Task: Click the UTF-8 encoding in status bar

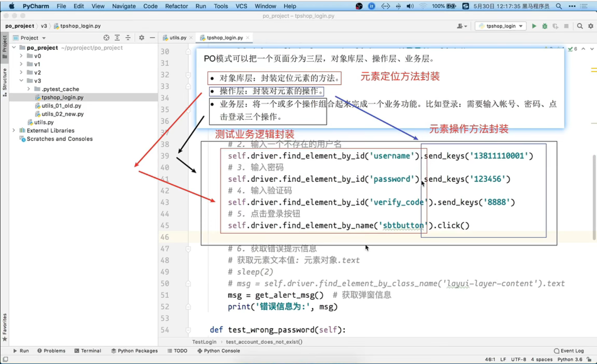Action: click(519, 360)
